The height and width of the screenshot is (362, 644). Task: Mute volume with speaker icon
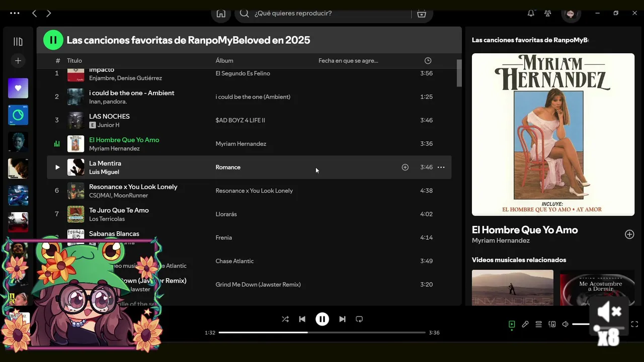pos(565,324)
